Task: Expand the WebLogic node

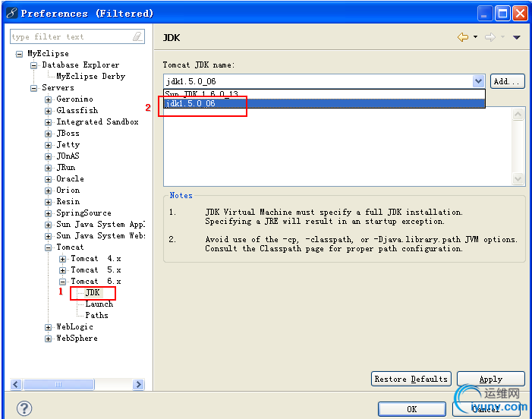Action: (48, 327)
